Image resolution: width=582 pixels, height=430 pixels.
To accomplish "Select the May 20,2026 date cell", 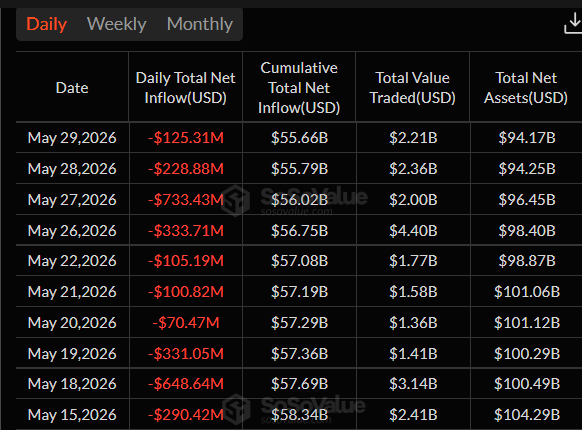I will (72, 323).
